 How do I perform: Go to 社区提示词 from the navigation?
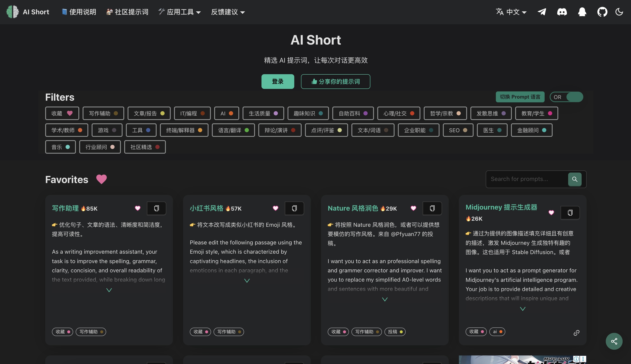point(127,12)
